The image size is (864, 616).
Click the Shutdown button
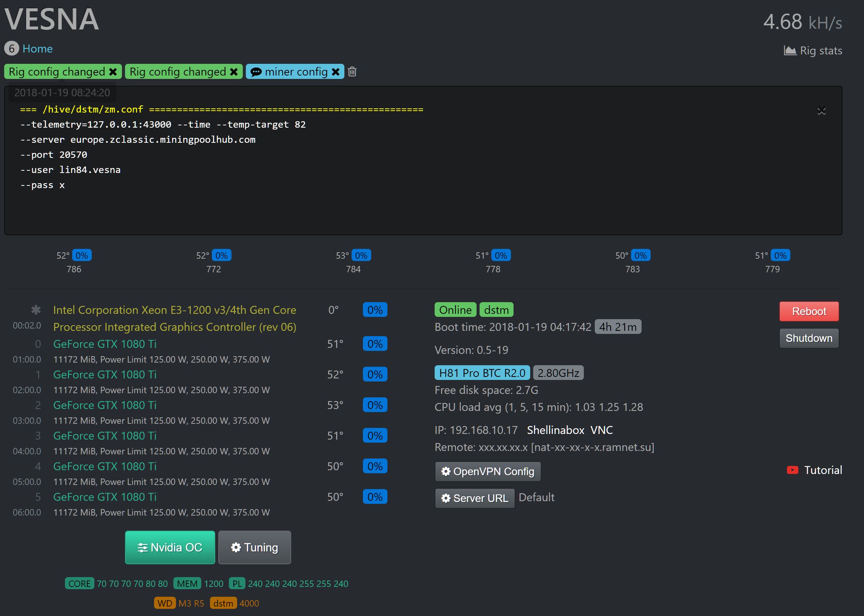[809, 338]
